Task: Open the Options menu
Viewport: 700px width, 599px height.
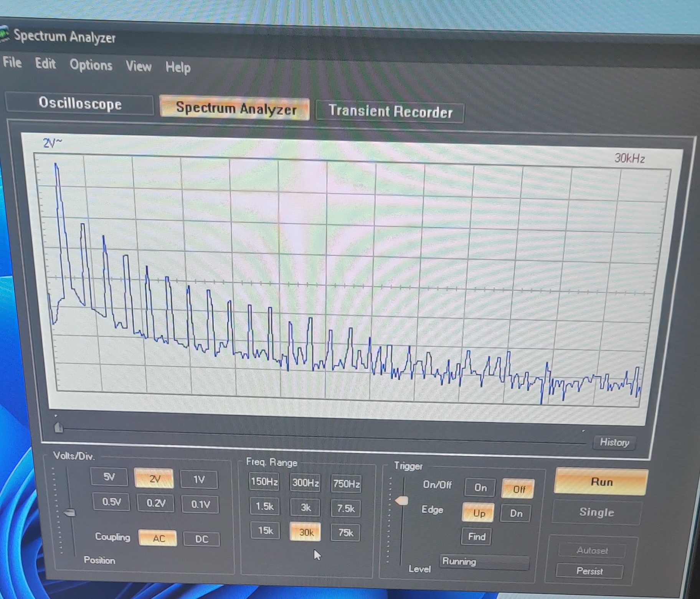Action: click(x=91, y=65)
